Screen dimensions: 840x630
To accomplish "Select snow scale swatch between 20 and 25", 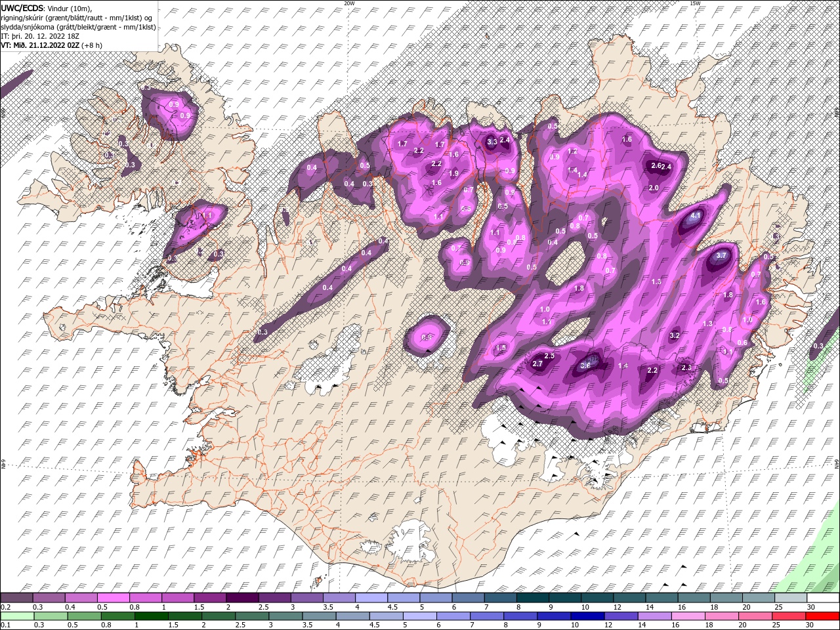I will (759, 598).
